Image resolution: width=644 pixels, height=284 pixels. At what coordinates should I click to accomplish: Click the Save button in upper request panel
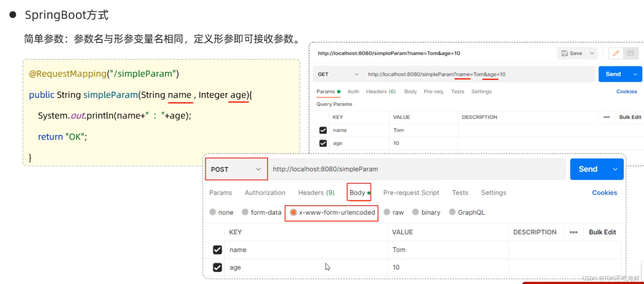pos(571,53)
